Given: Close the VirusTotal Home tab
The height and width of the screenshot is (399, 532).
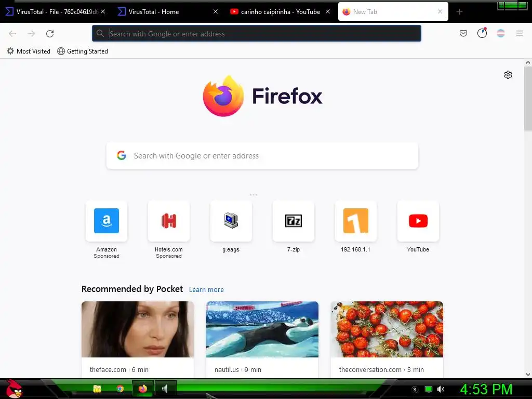Looking at the screenshot, I should point(216,11).
